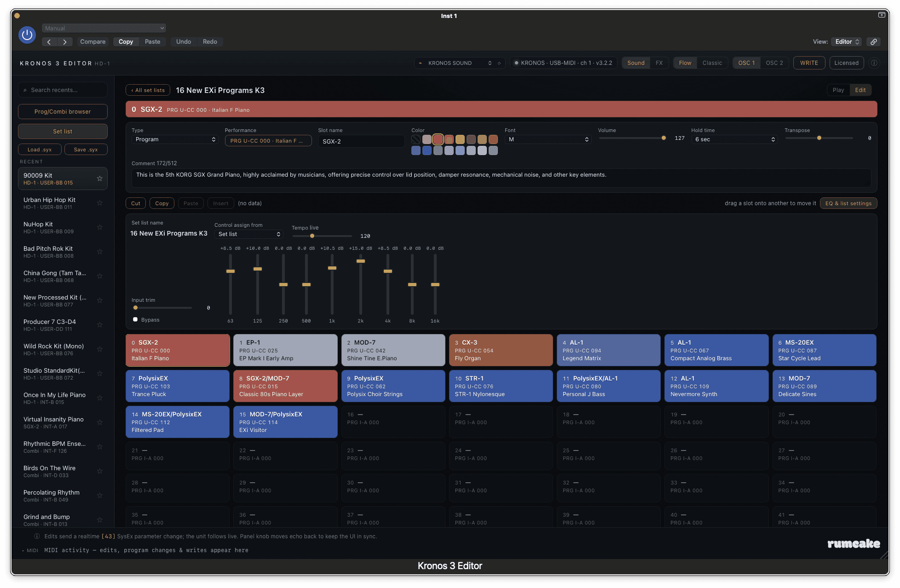Image resolution: width=900 pixels, height=588 pixels.
Task: Star the 90009 Kit recent item
Action: (99, 179)
